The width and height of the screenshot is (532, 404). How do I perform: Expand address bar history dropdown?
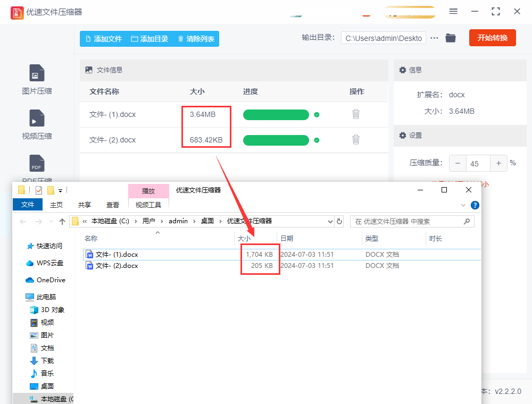[x=330, y=222]
